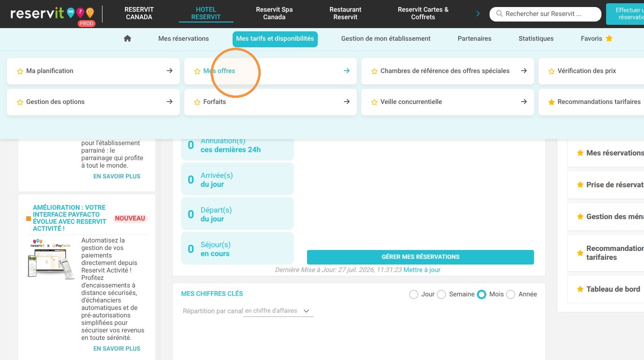Click the star next to Favoris
644x360 pixels.
click(609, 38)
